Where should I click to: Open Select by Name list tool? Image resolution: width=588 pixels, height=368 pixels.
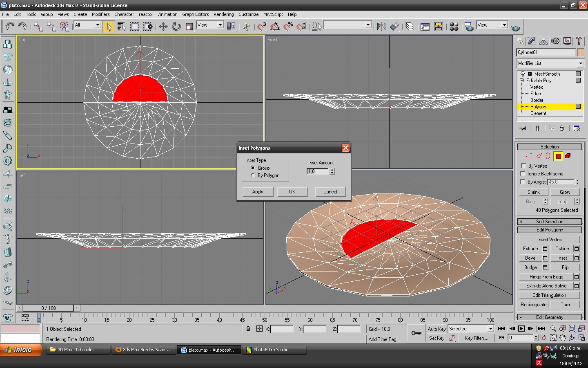pyautogui.click(x=122, y=27)
